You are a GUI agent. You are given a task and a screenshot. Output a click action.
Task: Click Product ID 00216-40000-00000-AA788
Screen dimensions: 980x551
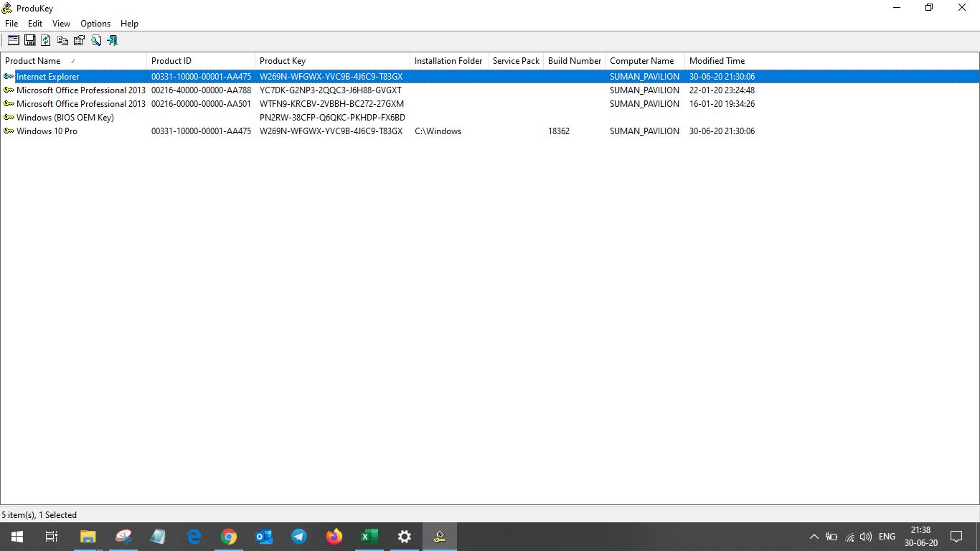(201, 90)
